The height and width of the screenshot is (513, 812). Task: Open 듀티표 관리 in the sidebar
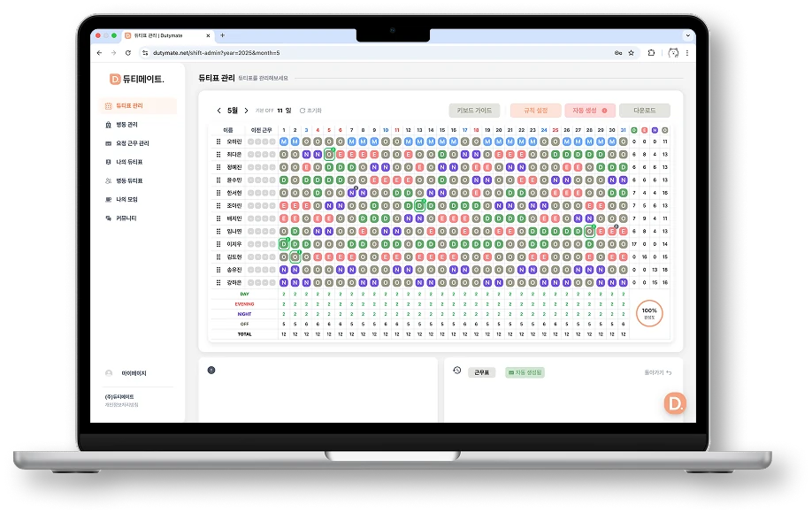tap(137, 105)
